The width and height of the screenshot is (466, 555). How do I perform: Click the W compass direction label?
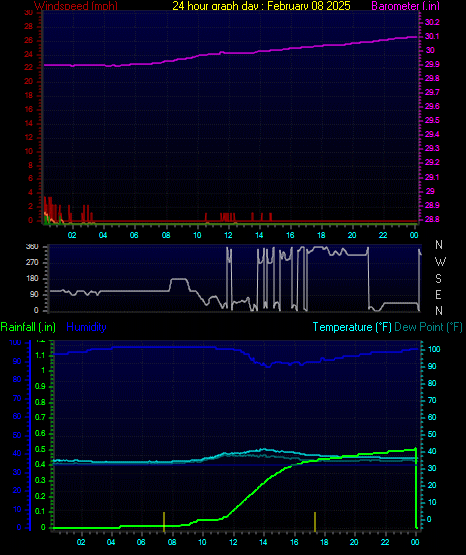tap(440, 262)
